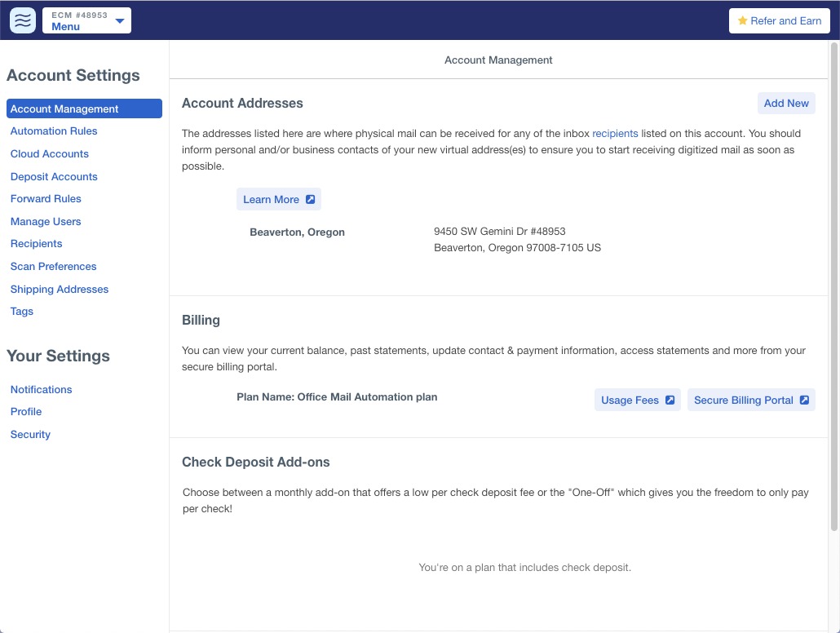Click the Billing section heading
This screenshot has height=633, width=840.
point(201,320)
